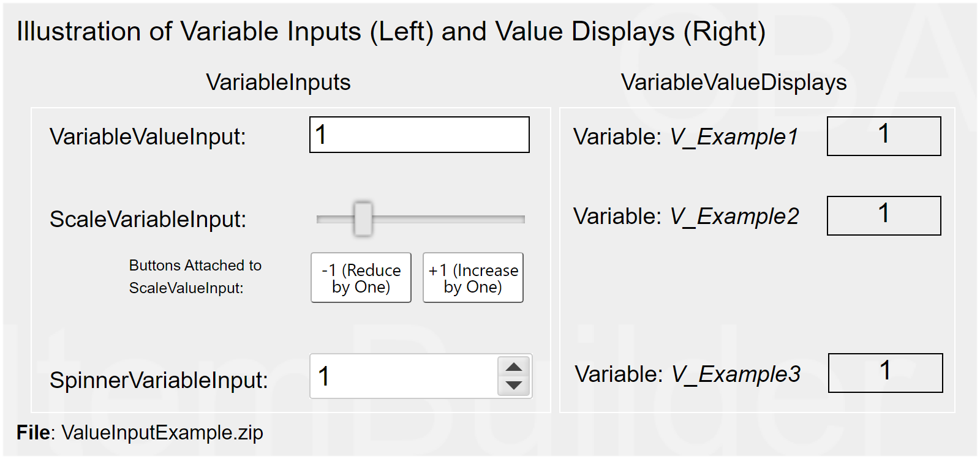Click the Buttons Attached to ScaleValueInput text
This screenshot has width=980, height=459.
[x=195, y=277]
